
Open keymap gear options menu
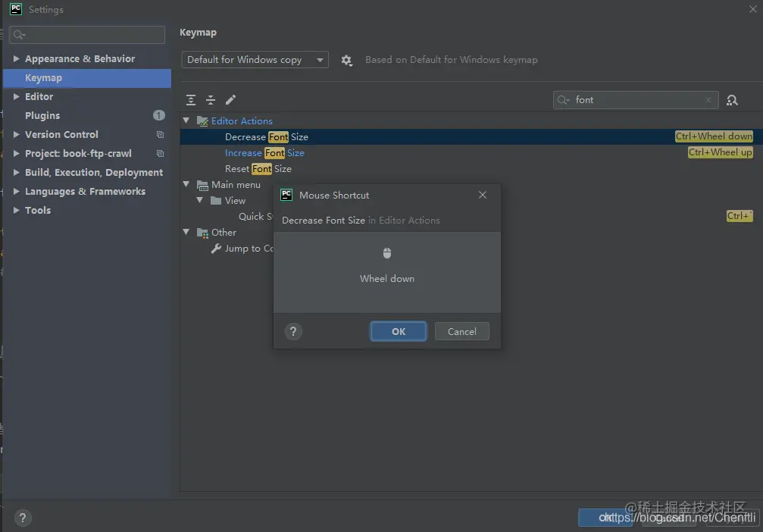pos(346,60)
